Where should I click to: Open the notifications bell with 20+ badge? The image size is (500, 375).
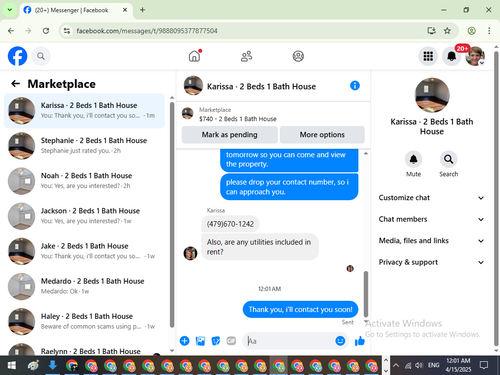(452, 56)
